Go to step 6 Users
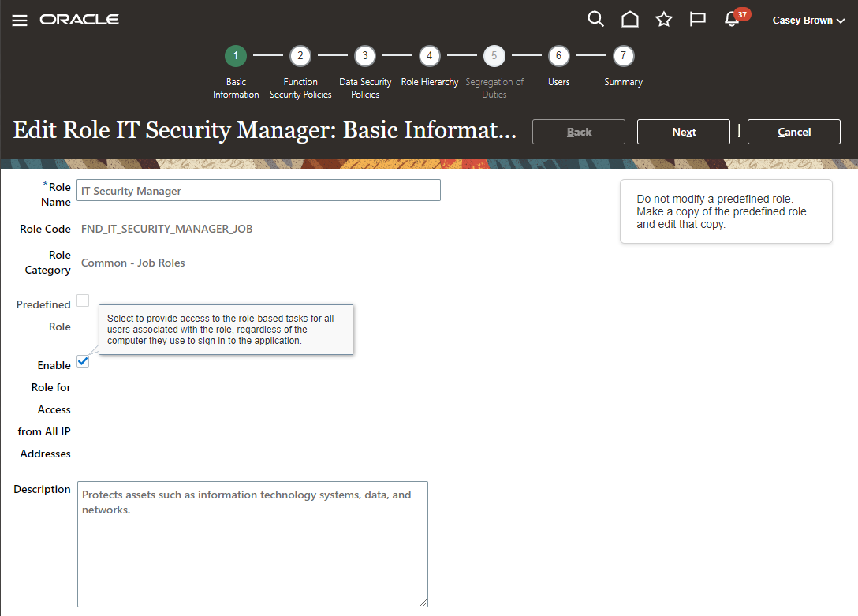This screenshot has height=616, width=858. pyautogui.click(x=558, y=56)
